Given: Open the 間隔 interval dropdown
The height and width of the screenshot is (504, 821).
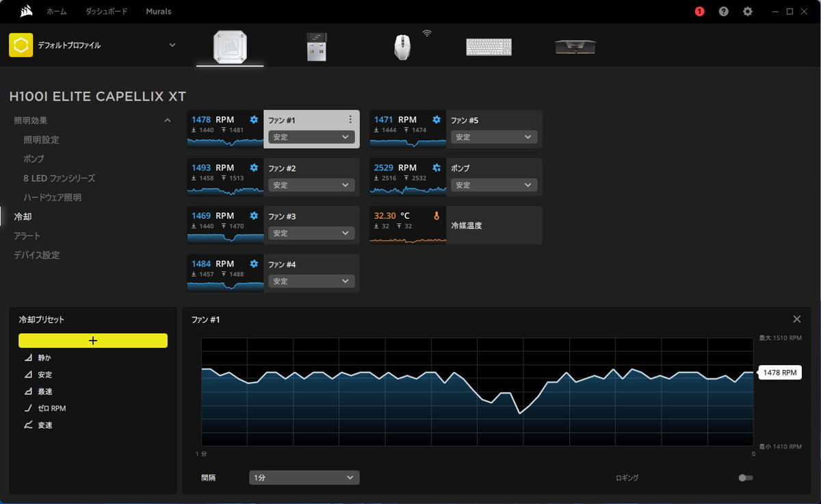Looking at the screenshot, I should 304,477.
